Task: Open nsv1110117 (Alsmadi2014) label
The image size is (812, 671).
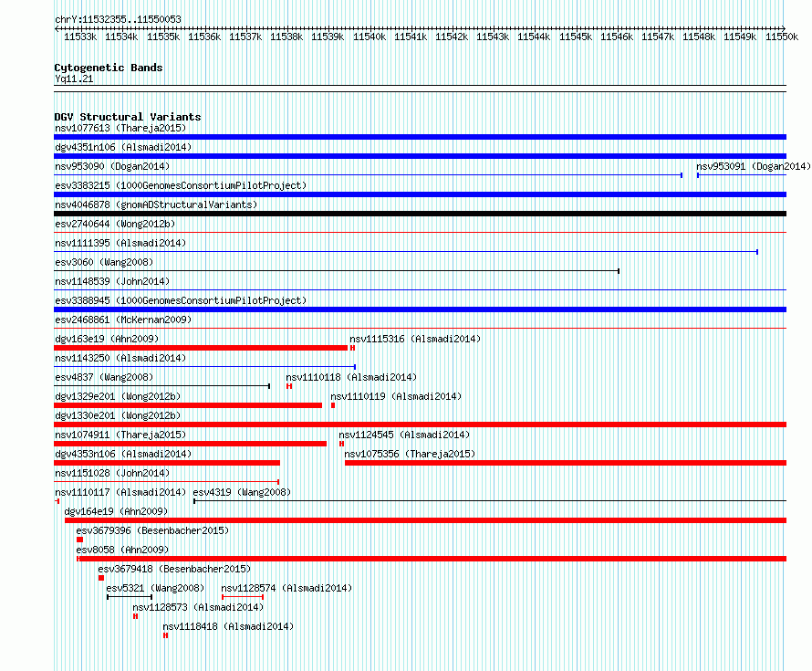Action: (120, 492)
